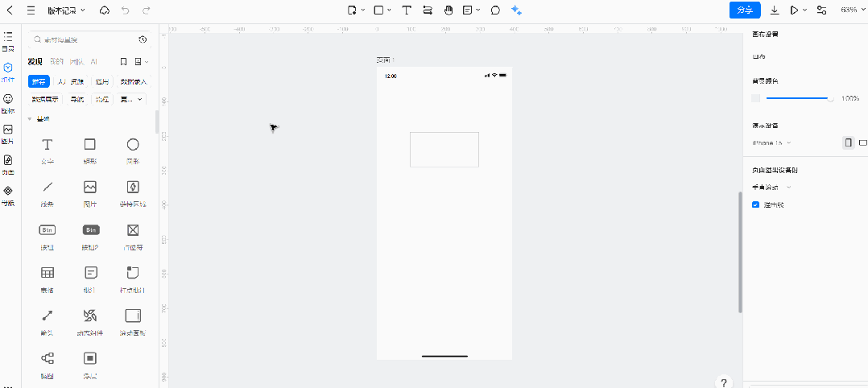
Task: Choose the Placeholder box-with-X component
Action: tap(133, 229)
